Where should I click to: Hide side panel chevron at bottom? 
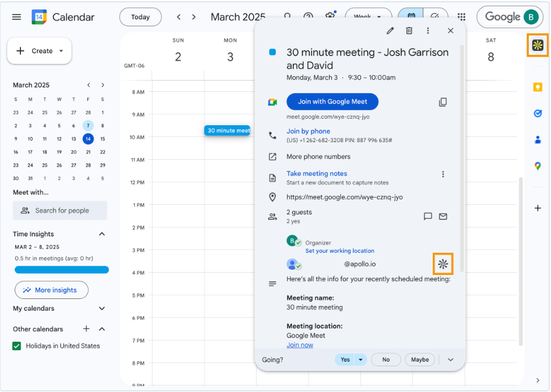tap(538, 380)
